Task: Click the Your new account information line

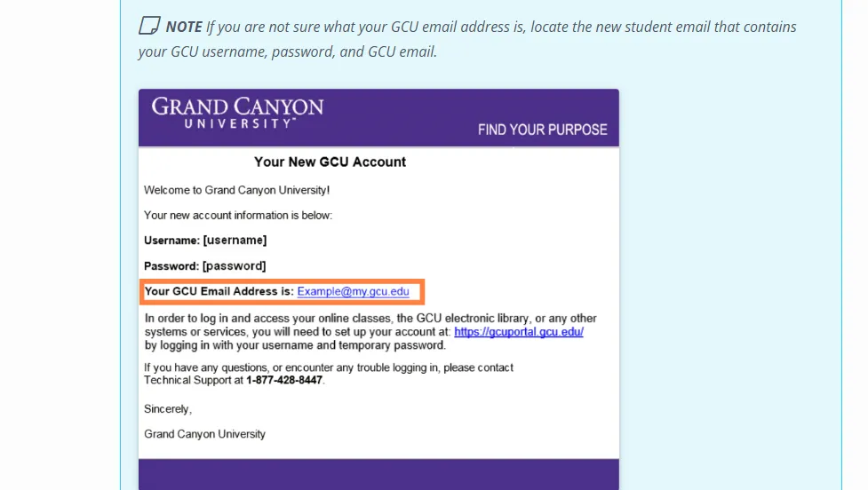Action: pos(238,216)
